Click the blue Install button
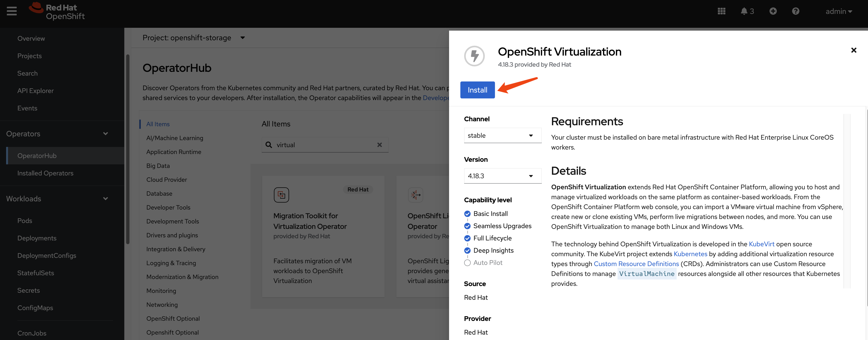This screenshot has height=340, width=868. 477,90
